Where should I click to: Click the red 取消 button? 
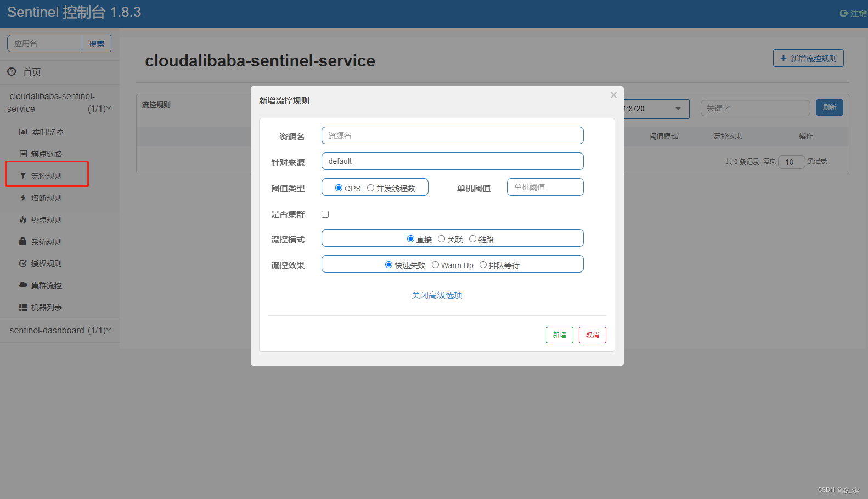pos(593,335)
